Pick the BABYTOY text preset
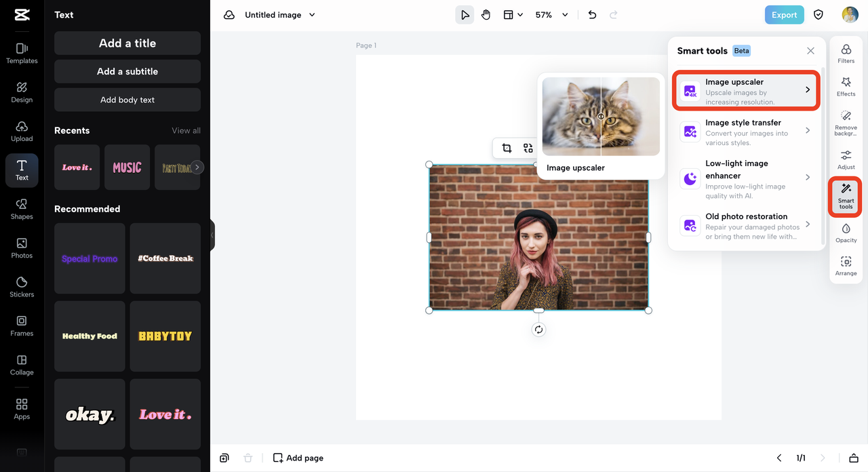Screen dimensions: 868x472 point(165,336)
